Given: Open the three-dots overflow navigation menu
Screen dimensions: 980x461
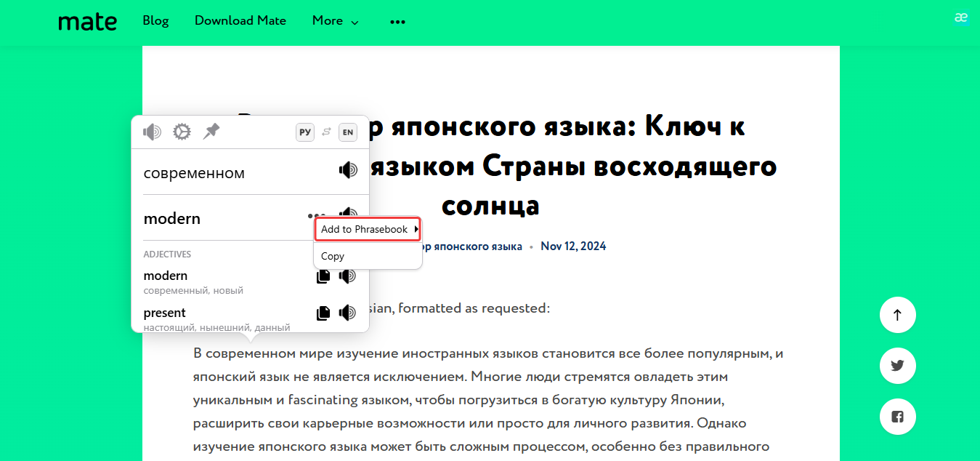Looking at the screenshot, I should (397, 22).
